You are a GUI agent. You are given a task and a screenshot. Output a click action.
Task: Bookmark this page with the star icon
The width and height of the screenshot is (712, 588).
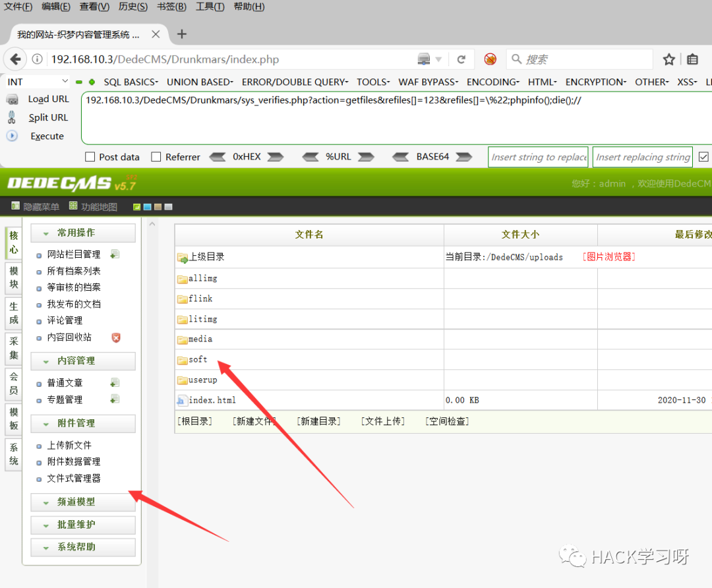point(669,59)
